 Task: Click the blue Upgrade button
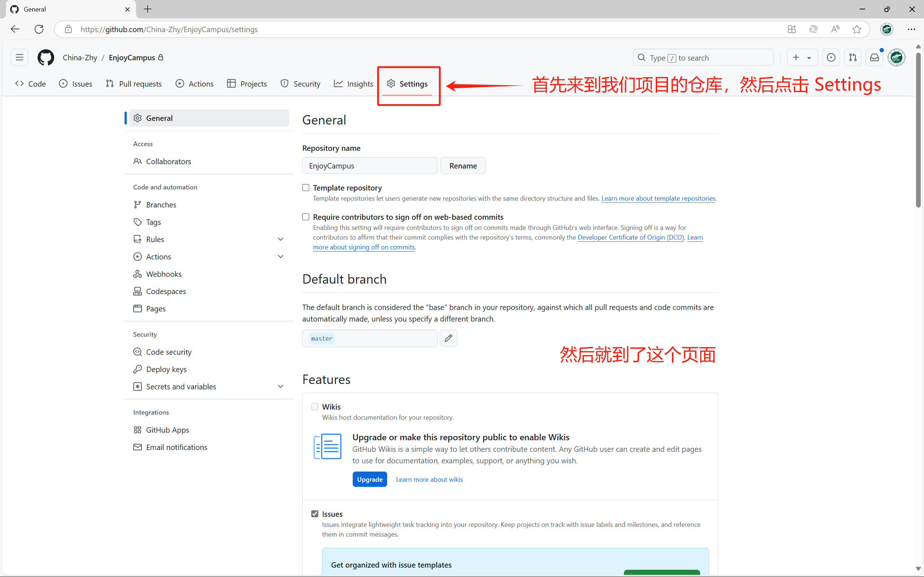click(x=370, y=479)
